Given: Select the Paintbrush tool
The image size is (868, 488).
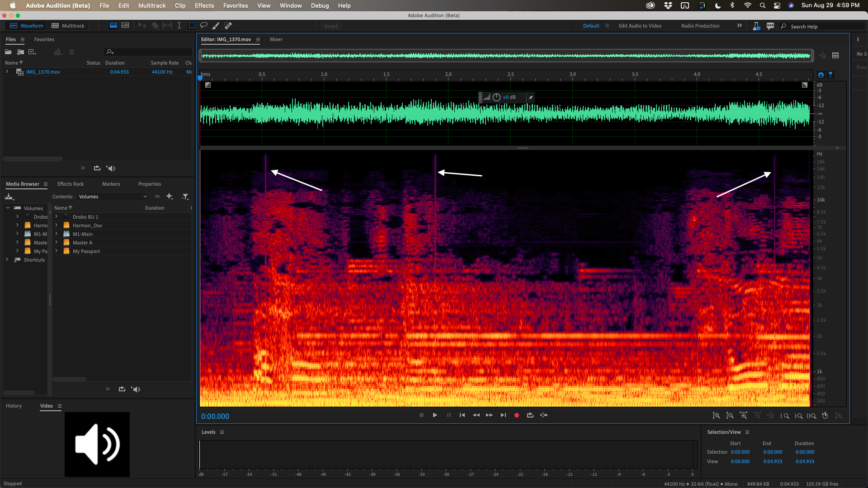Looking at the screenshot, I should coord(216,26).
